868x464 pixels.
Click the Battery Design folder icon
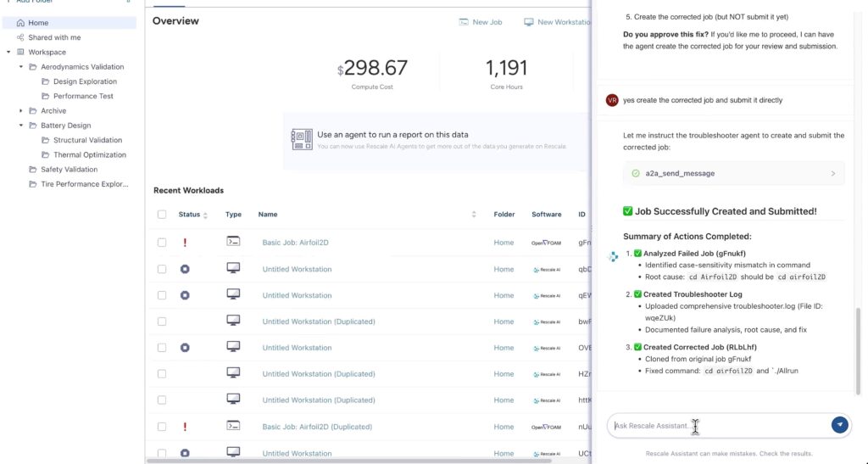(x=33, y=126)
